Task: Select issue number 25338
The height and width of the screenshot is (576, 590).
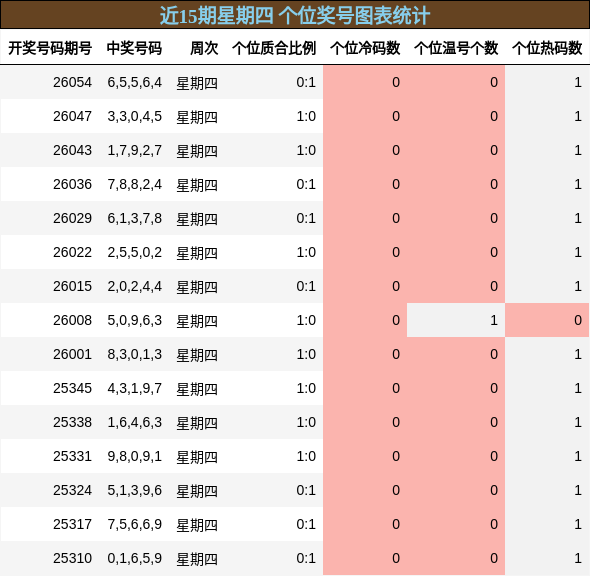Action: 72,422
